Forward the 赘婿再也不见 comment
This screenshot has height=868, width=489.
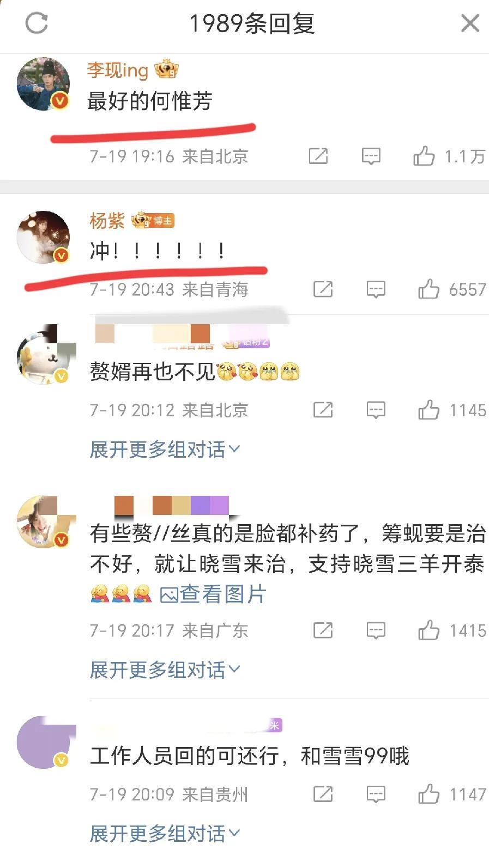(x=323, y=410)
